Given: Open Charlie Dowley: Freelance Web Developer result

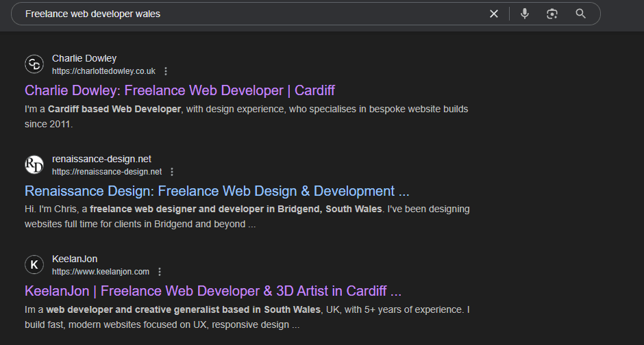Looking at the screenshot, I should [x=179, y=90].
